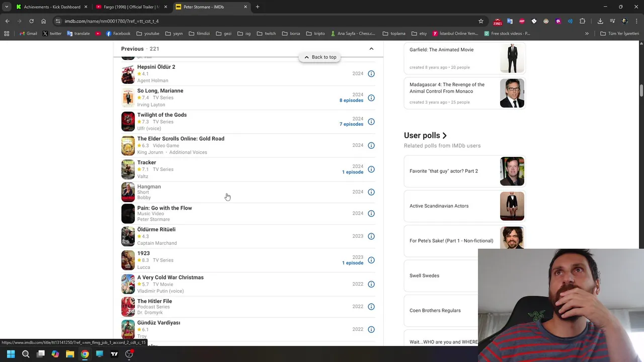Screen dimensions: 644x362
Task: Open Hangman title link
Action: click(x=149, y=187)
